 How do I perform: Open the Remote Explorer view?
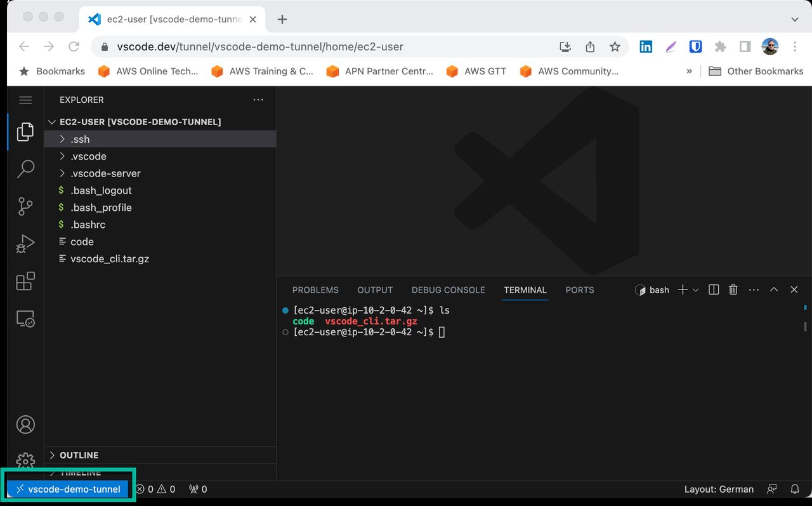coord(25,318)
